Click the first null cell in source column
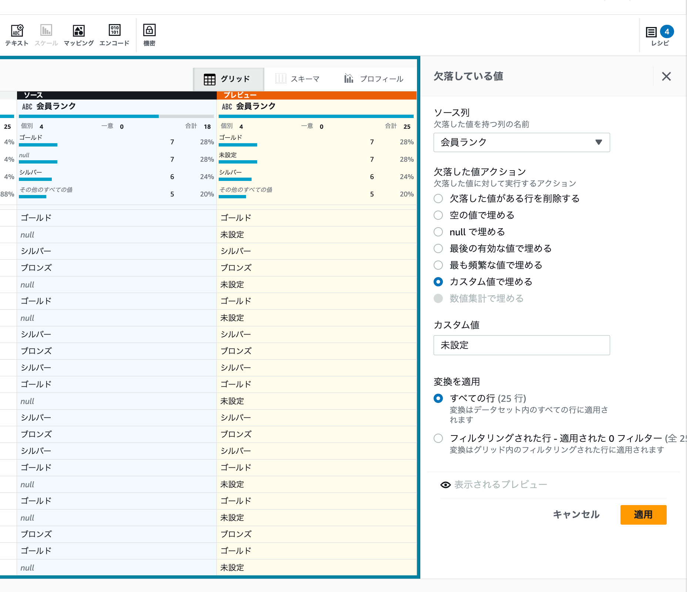The image size is (700, 592). [x=117, y=235]
